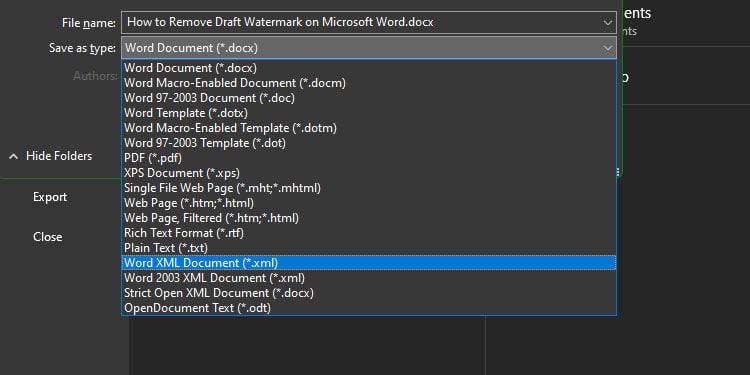Viewport: 750px width, 375px height.
Task: Choose highlighted Word XML Document (*.xml)
Action: [369, 263]
